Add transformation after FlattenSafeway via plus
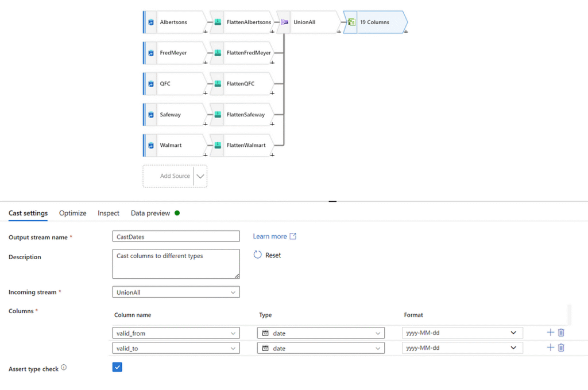This screenshot has width=588, height=390. (x=272, y=124)
